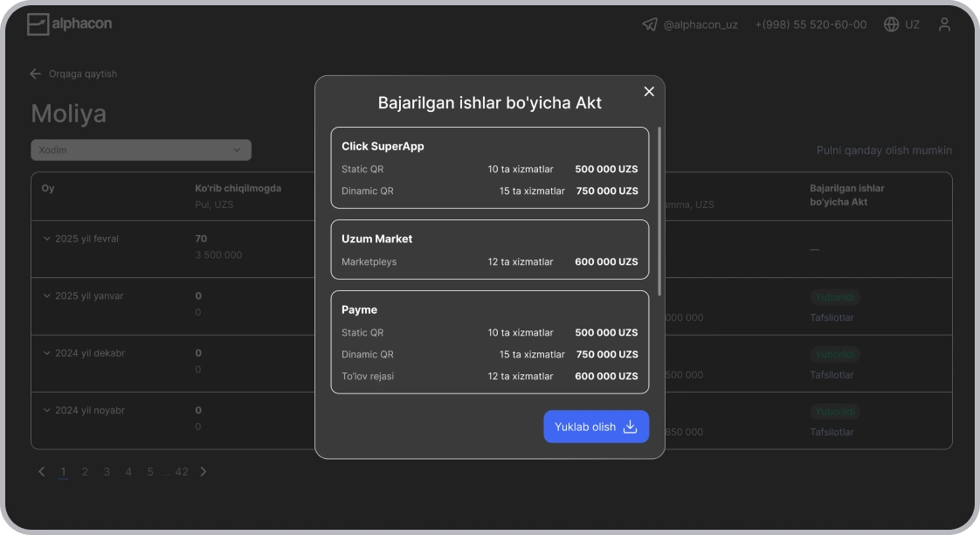Click the dialog's vertical scrollbar
Image resolution: width=980 pixels, height=535 pixels.
659,212
